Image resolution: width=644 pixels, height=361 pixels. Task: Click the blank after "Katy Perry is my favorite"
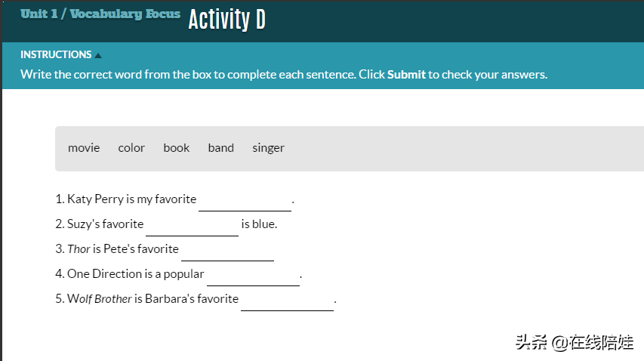pyautogui.click(x=245, y=200)
